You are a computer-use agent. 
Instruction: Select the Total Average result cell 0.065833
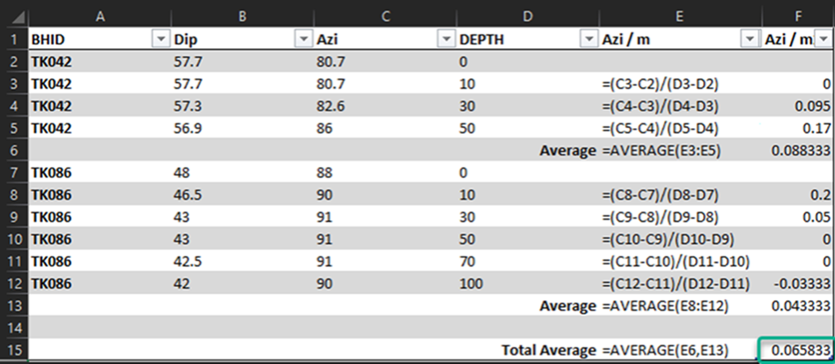pos(796,350)
